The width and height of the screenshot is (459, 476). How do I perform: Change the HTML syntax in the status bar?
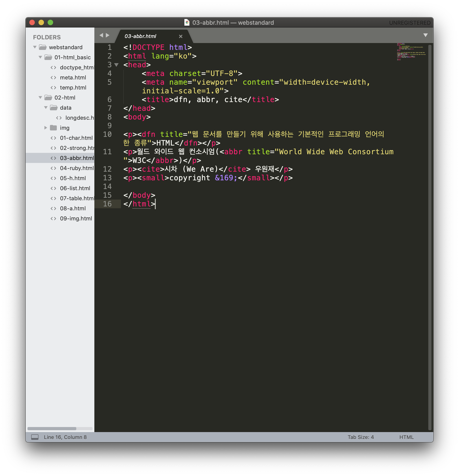click(406, 437)
